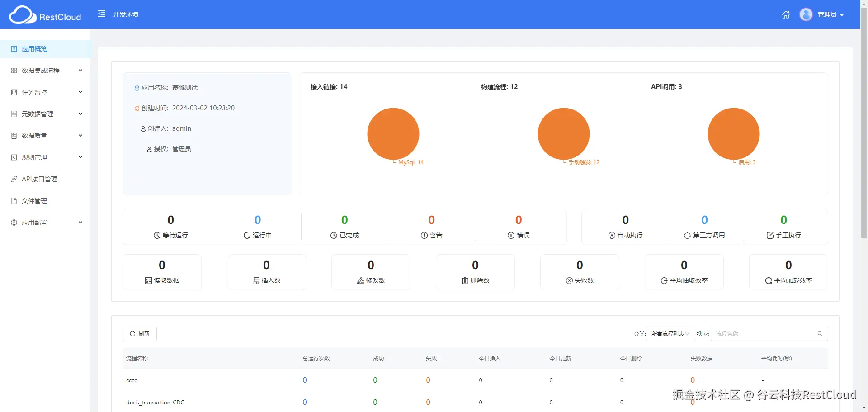Open the 所有流程列表 category dropdown
The width and height of the screenshot is (868, 412).
pos(670,334)
